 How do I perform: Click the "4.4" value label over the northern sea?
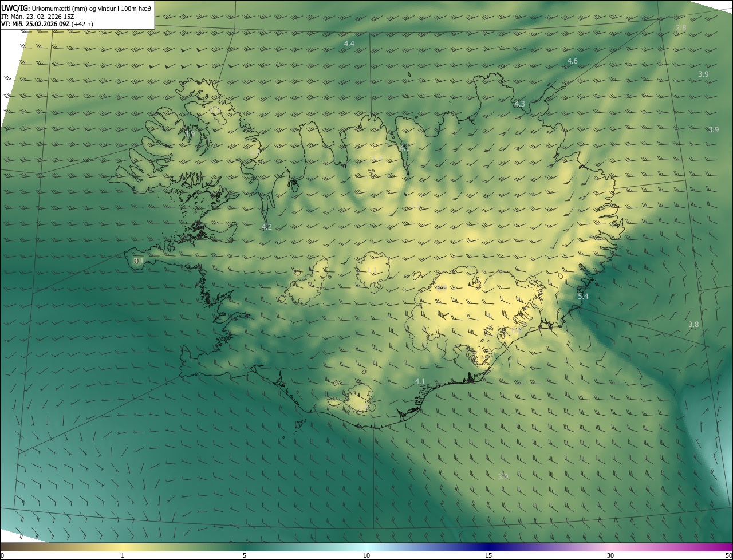[349, 44]
